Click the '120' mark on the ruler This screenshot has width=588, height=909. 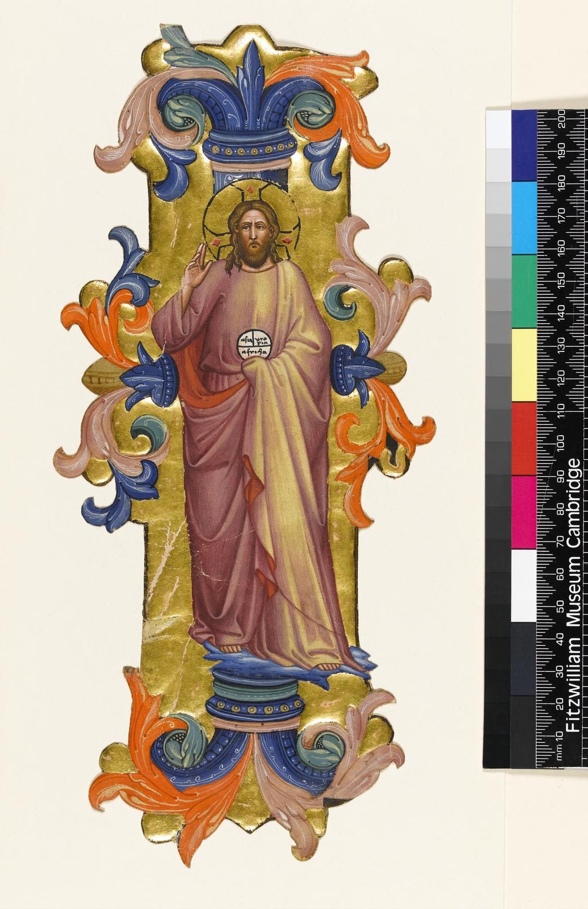coord(562,378)
